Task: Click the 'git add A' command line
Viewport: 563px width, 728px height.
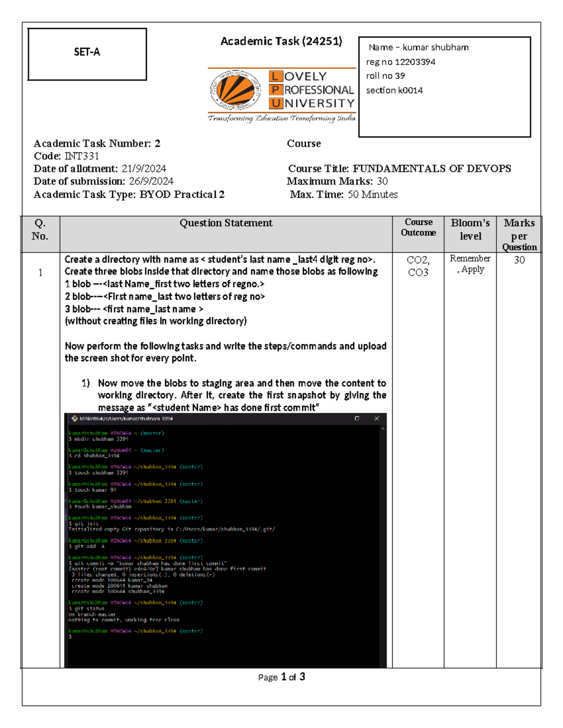Action: [x=87, y=547]
